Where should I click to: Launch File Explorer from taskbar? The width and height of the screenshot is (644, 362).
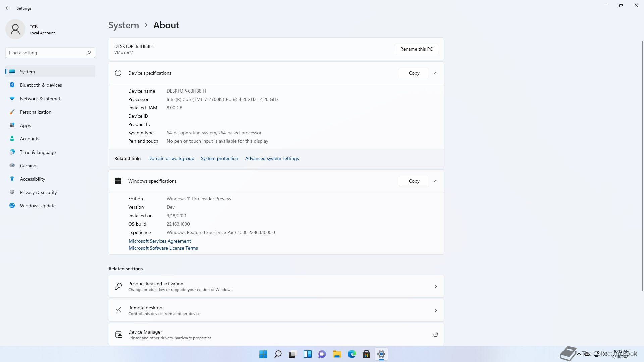[337, 354]
